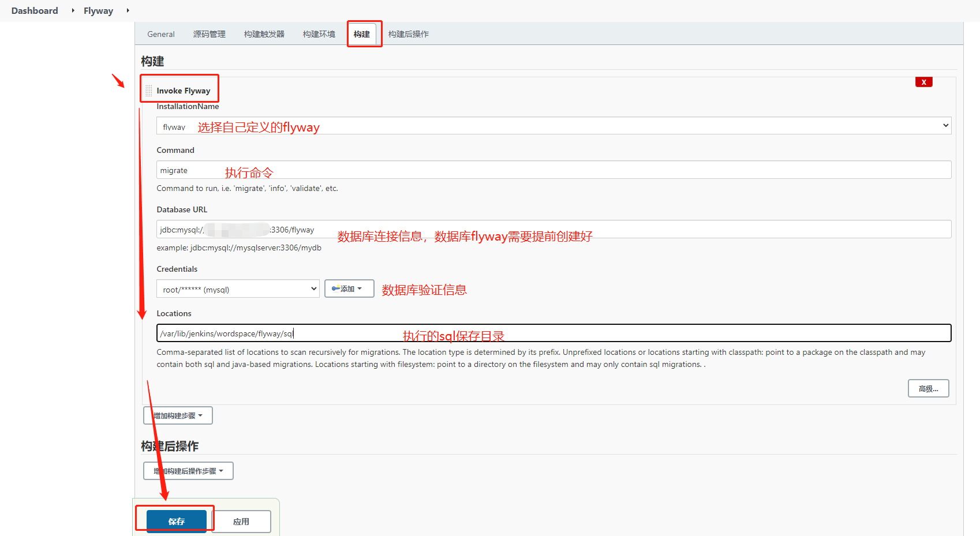Click the 应用 button
980x536 pixels.
click(x=241, y=521)
